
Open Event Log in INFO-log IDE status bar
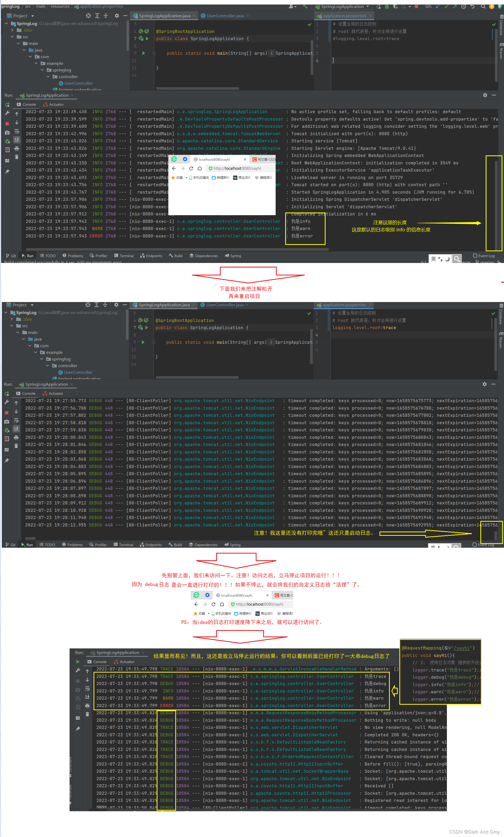(x=484, y=256)
